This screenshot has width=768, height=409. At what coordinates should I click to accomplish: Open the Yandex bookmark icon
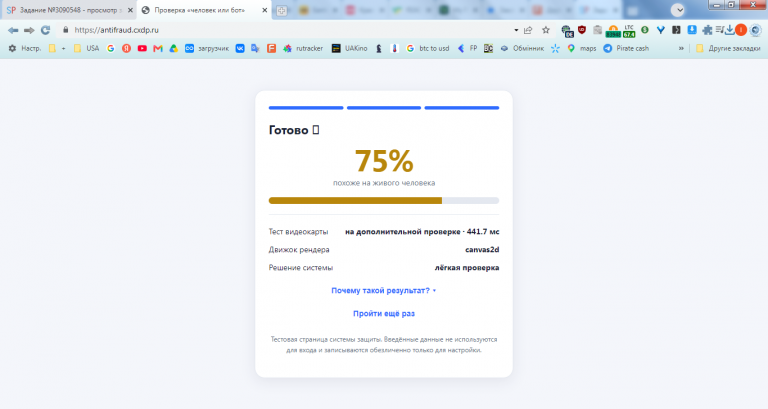(126, 48)
